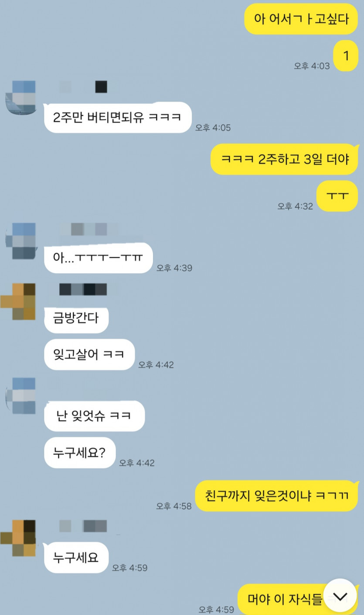Open the profile picture beside '금방간다'
This screenshot has width=364, height=615.
[x=18, y=302]
